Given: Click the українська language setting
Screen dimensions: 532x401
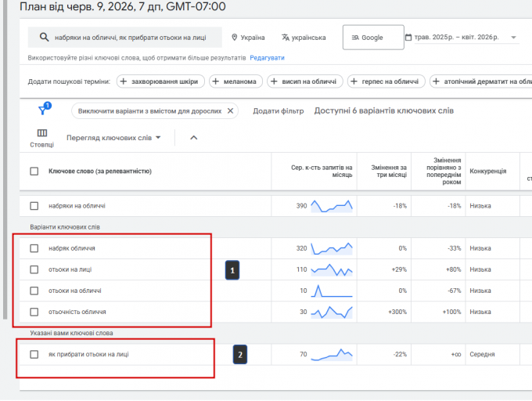Looking at the screenshot, I should tap(304, 38).
